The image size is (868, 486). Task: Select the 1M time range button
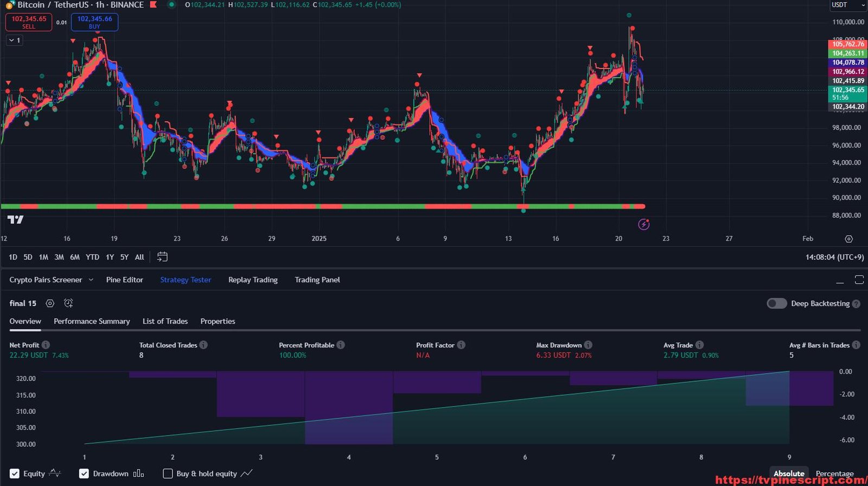43,257
